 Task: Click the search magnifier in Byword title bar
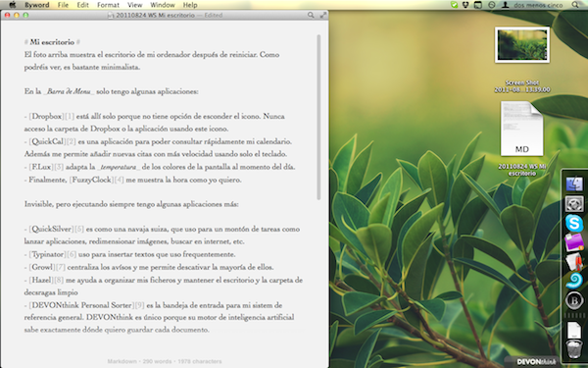pos(311,15)
